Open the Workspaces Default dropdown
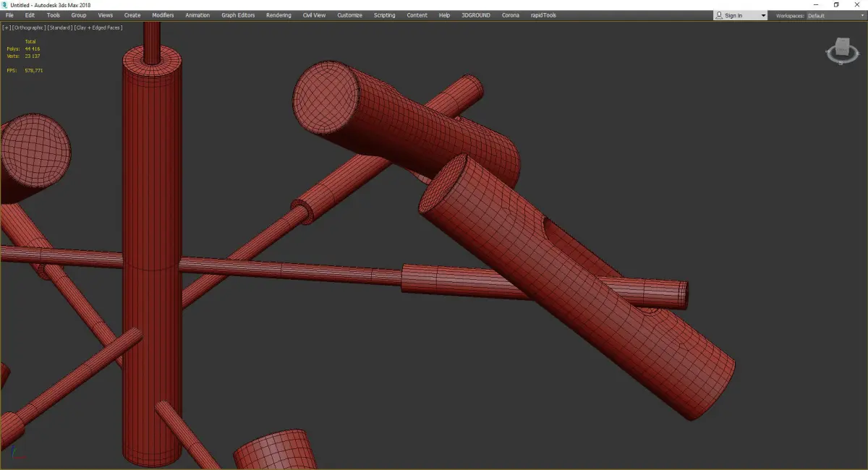868x470 pixels. 835,15
